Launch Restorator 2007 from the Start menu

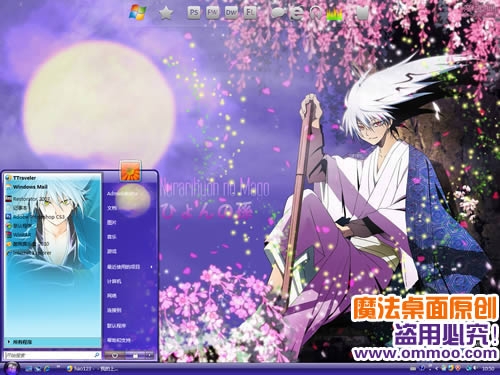pyautogui.click(x=32, y=199)
